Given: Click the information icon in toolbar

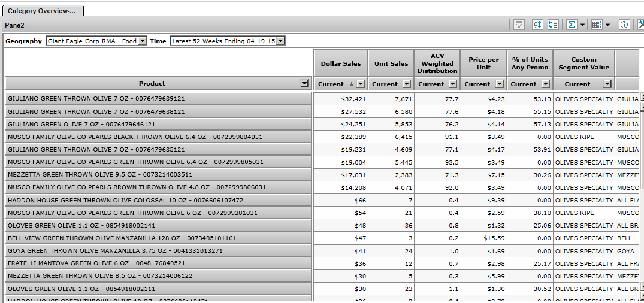Looking at the screenshot, I should click(x=624, y=25).
